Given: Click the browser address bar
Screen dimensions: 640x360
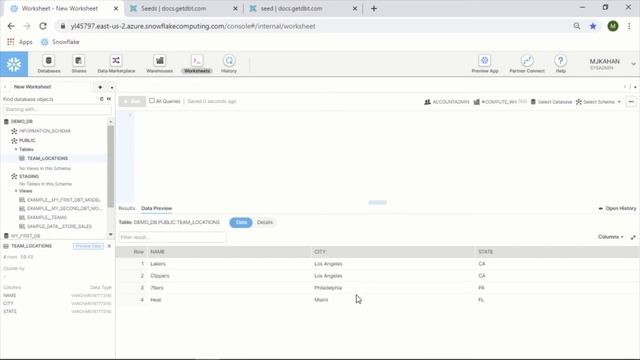Looking at the screenshot, I should pos(315,26).
